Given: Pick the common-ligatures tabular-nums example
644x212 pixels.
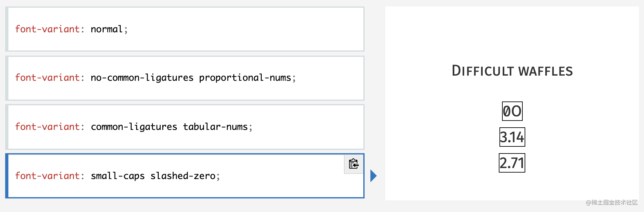Looking at the screenshot, I should pos(185,127).
